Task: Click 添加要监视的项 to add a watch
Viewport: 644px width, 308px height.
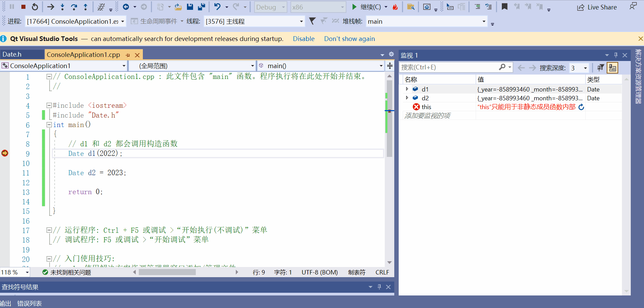Action: coord(427,115)
